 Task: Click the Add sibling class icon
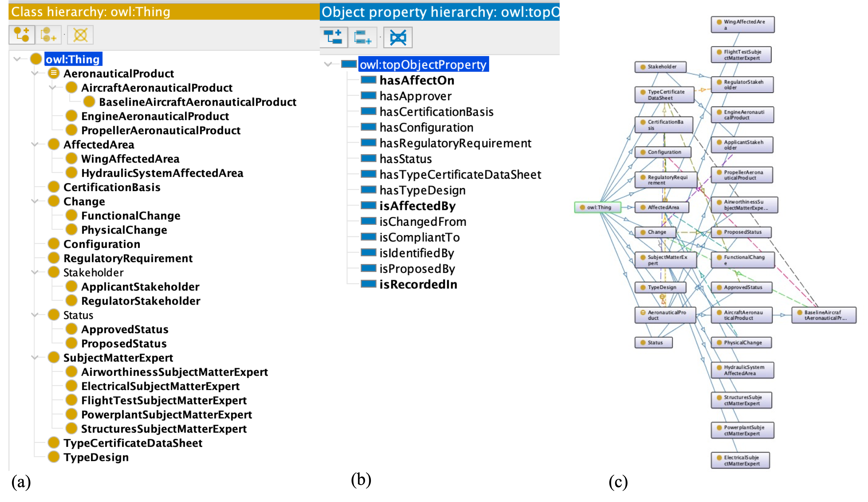48,35
